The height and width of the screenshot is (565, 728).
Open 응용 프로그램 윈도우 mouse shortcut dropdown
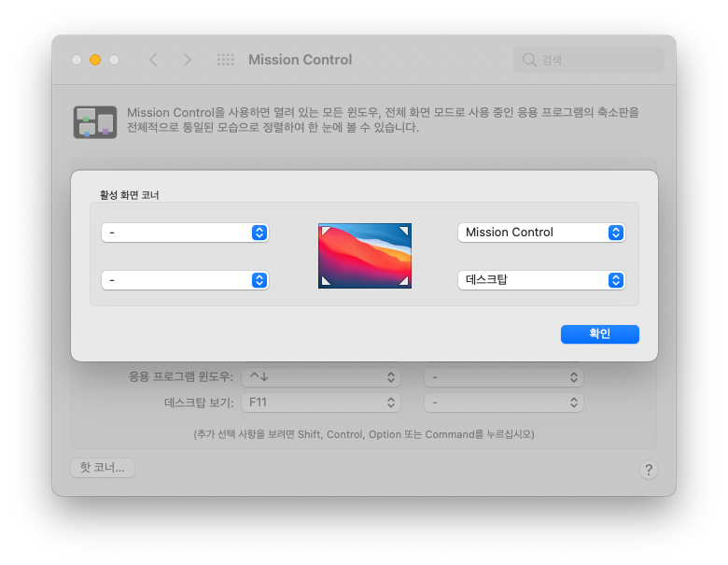(504, 377)
